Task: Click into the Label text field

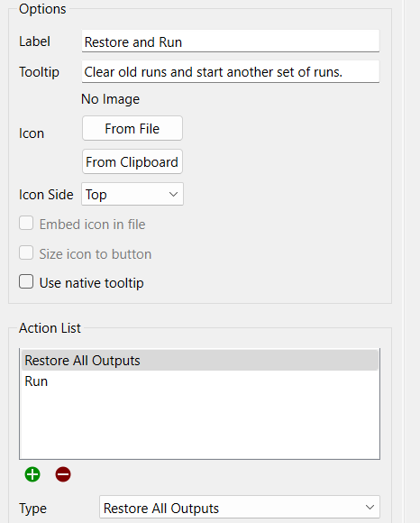Action: (x=231, y=41)
